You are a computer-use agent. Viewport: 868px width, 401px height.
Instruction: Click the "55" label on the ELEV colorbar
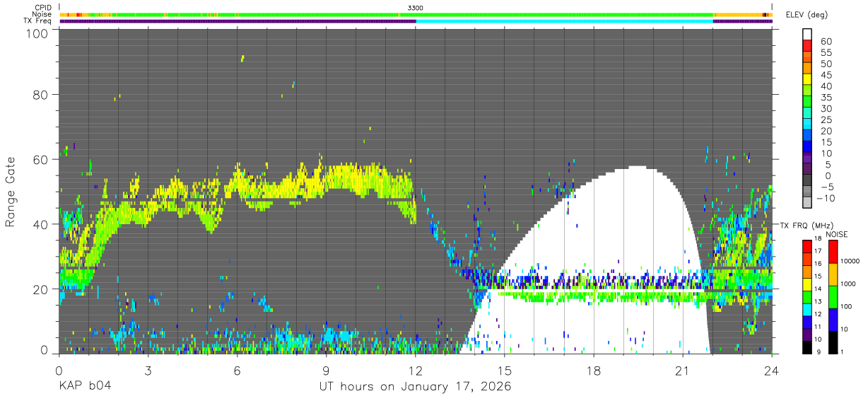click(826, 52)
